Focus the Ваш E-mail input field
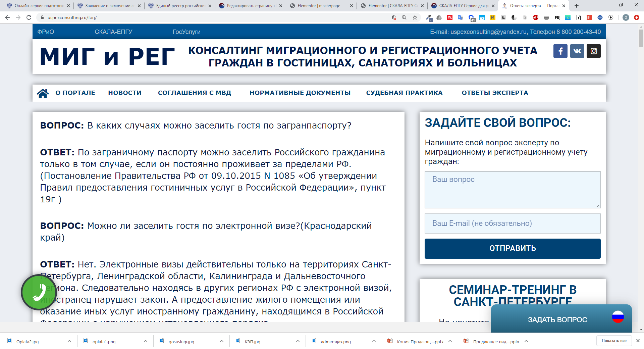 pos(513,223)
